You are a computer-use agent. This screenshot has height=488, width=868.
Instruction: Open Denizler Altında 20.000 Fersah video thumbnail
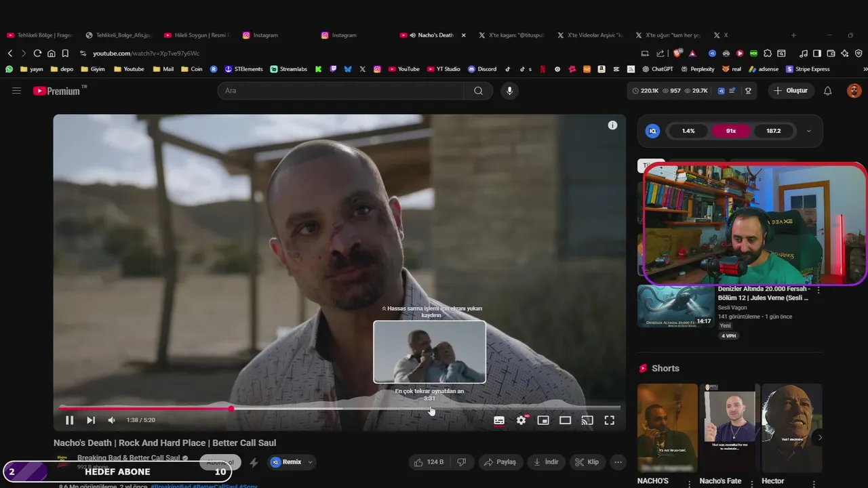pyautogui.click(x=675, y=306)
